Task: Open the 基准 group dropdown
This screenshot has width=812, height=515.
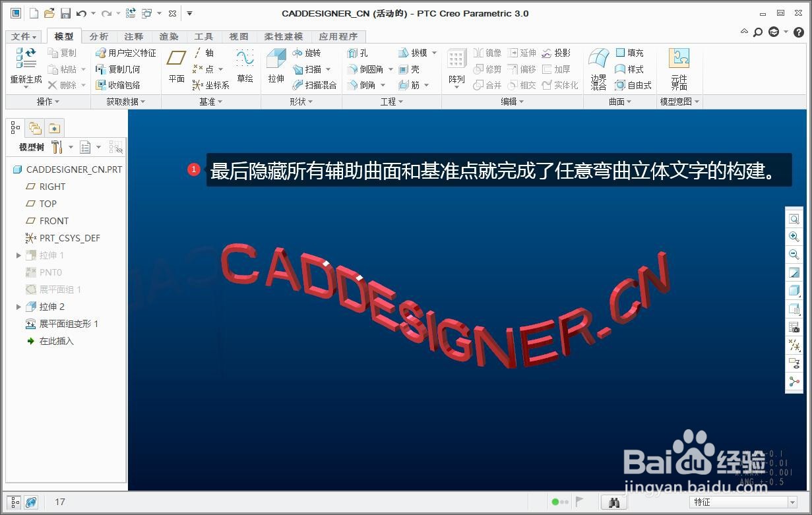Action: [x=211, y=102]
